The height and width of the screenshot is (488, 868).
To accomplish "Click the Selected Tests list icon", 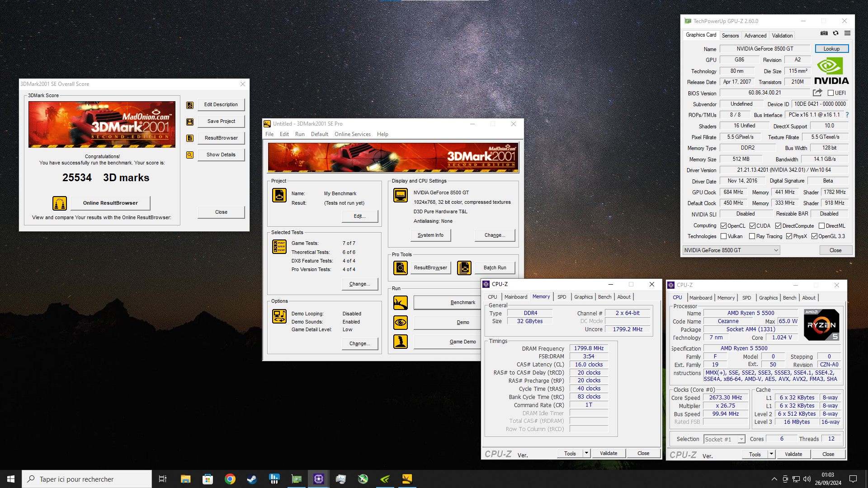I will pyautogui.click(x=279, y=247).
